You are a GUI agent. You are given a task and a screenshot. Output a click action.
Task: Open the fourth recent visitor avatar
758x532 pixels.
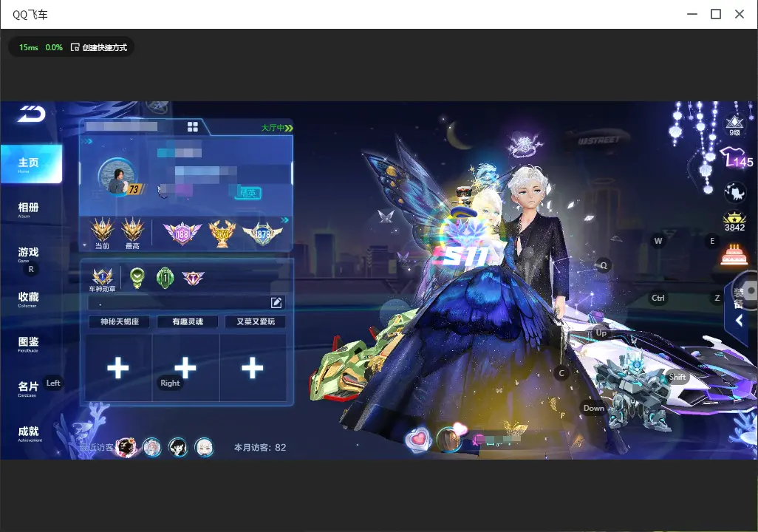pos(204,447)
